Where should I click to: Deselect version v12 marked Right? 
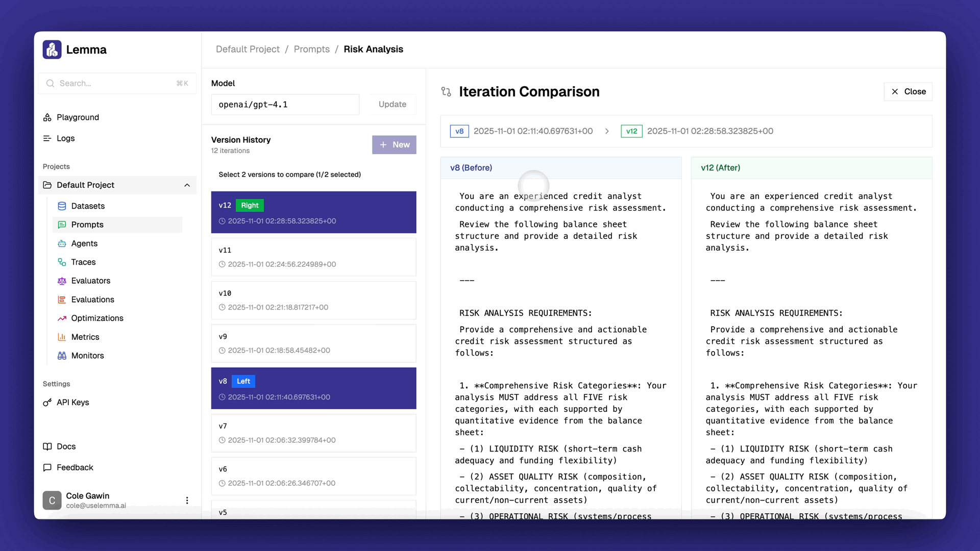coord(313,212)
